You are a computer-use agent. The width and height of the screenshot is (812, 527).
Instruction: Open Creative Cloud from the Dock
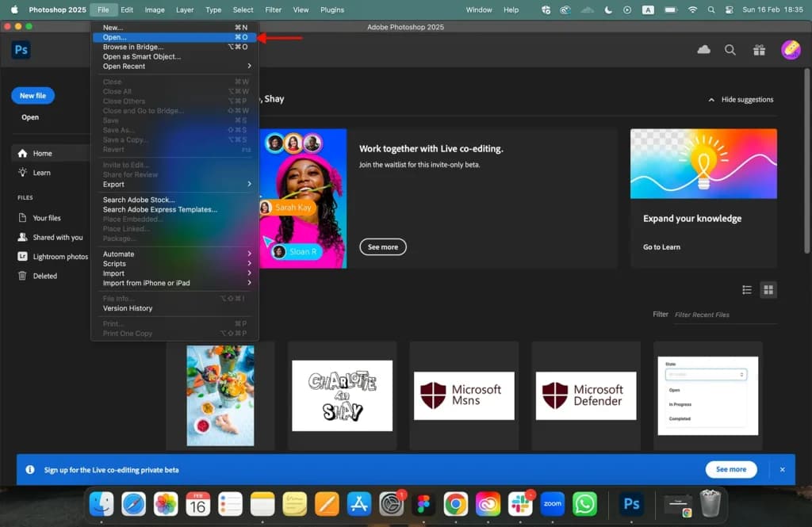[x=488, y=504]
